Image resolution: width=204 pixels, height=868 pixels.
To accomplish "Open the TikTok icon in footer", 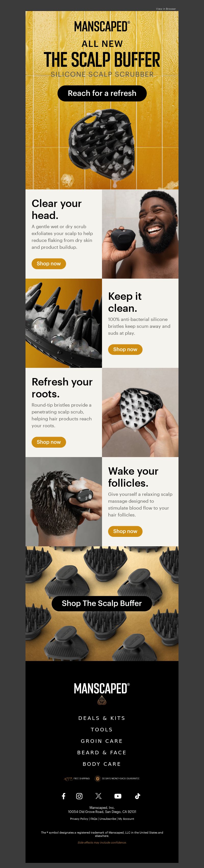I will point(137,796).
